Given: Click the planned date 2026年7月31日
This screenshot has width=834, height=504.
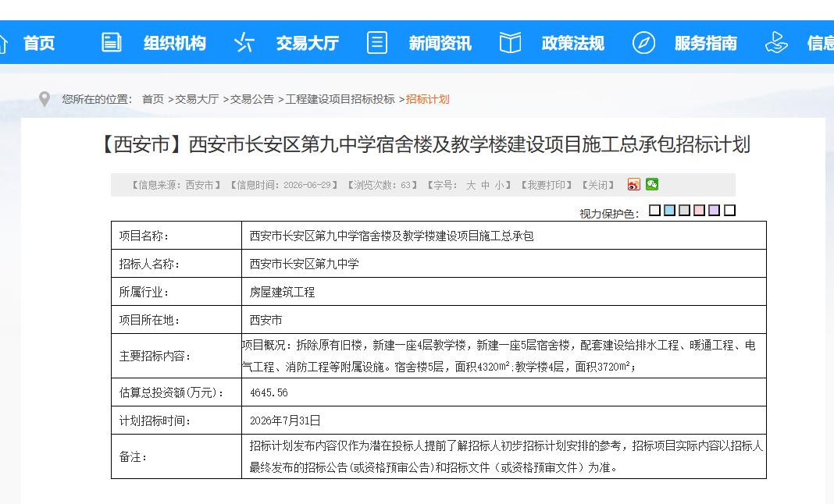Looking at the screenshot, I should click(285, 421).
